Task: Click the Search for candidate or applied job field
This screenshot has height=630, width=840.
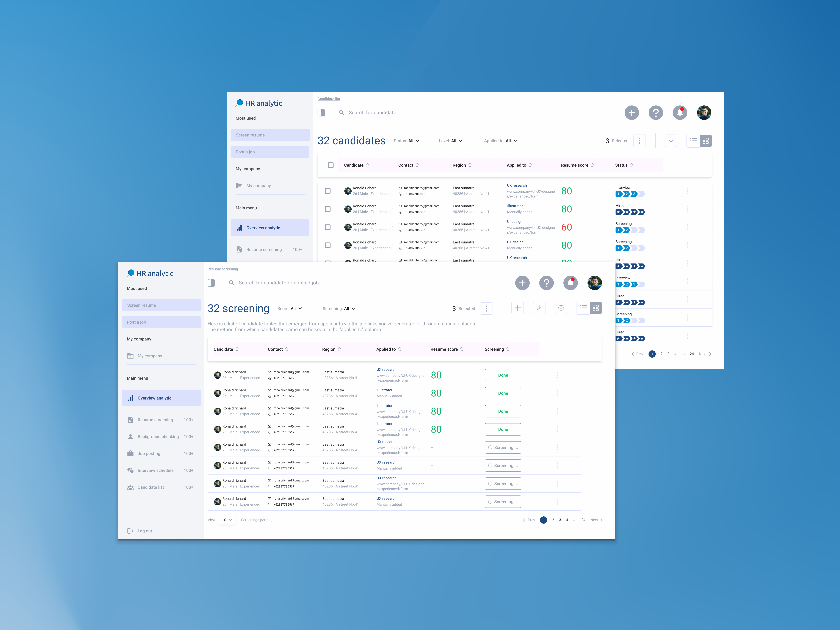Action: coord(278,283)
